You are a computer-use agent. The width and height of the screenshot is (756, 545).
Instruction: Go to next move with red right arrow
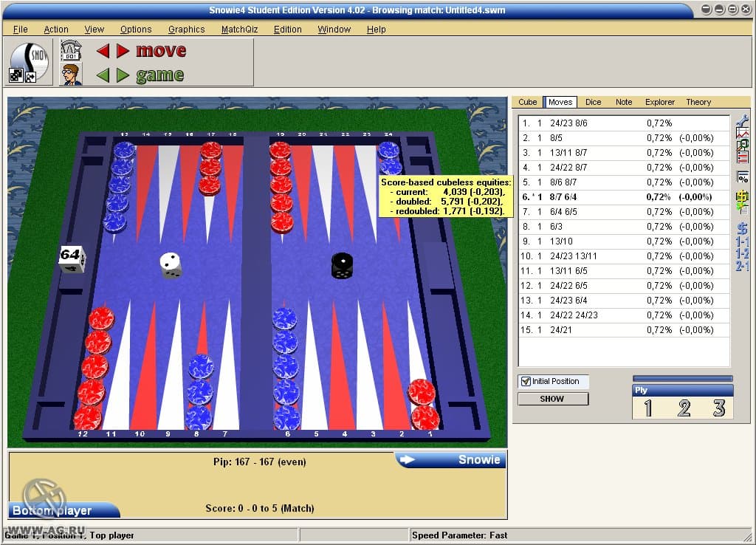tap(123, 51)
